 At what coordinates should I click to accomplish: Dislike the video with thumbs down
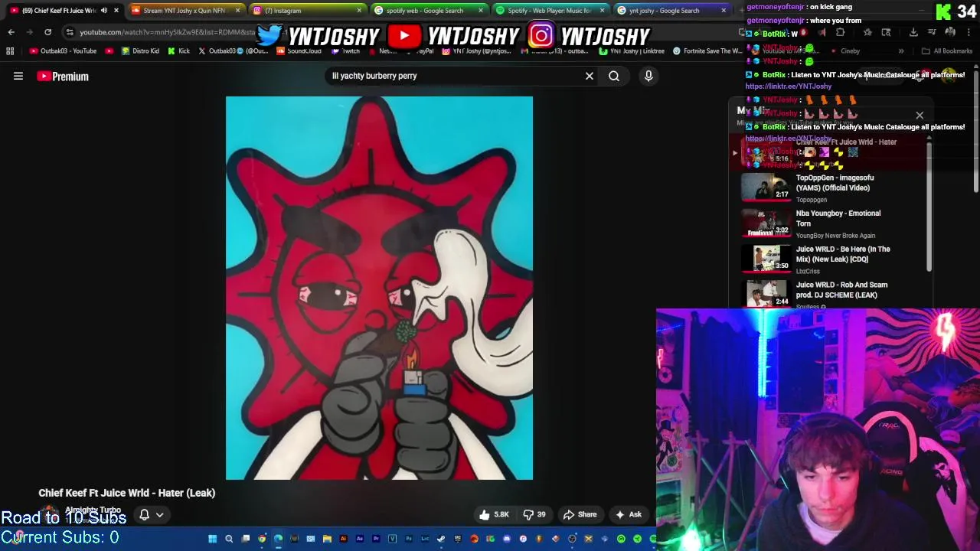(x=534, y=514)
